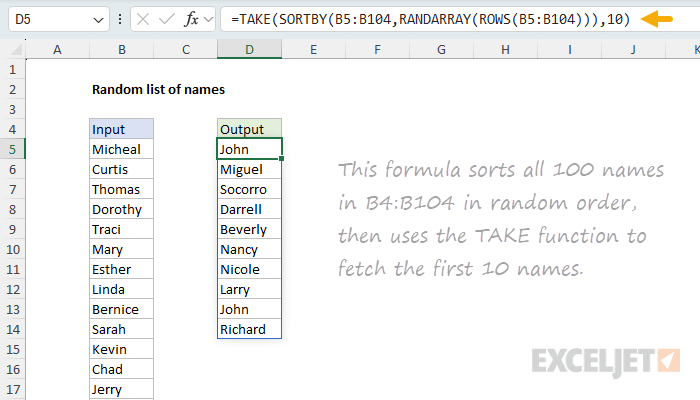This screenshot has height=400, width=700.
Task: Select column H header
Action: click(x=505, y=50)
